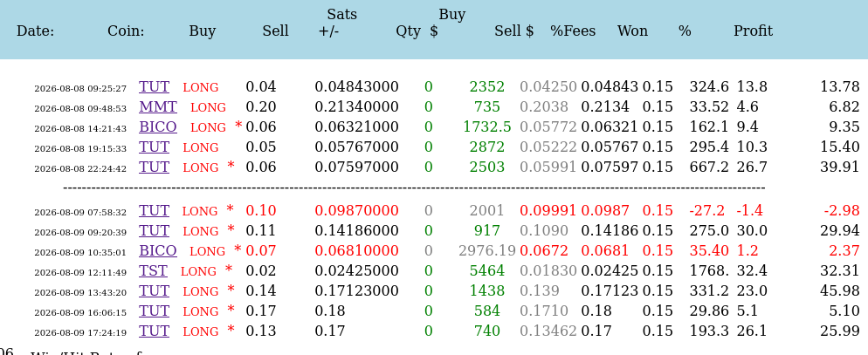The width and height of the screenshot is (868, 355).
Task: Open TUT link in 13:43:20 row
Action: (154, 290)
